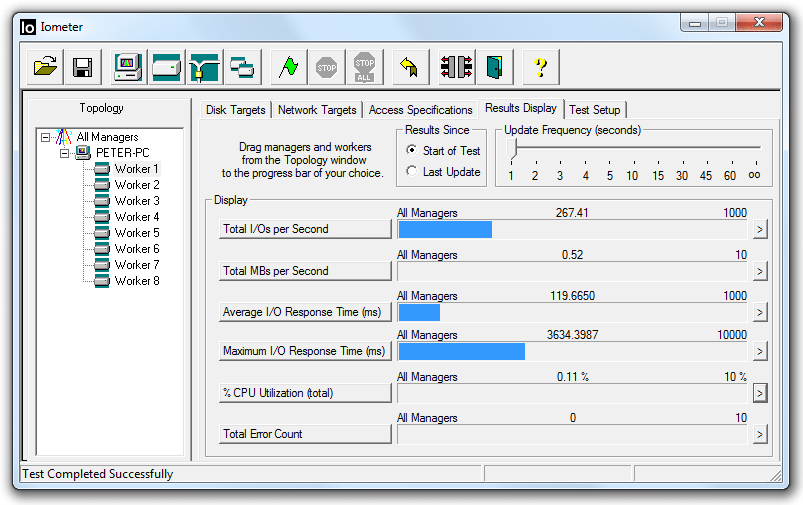Select the All Managers label in topology

pyautogui.click(x=108, y=137)
